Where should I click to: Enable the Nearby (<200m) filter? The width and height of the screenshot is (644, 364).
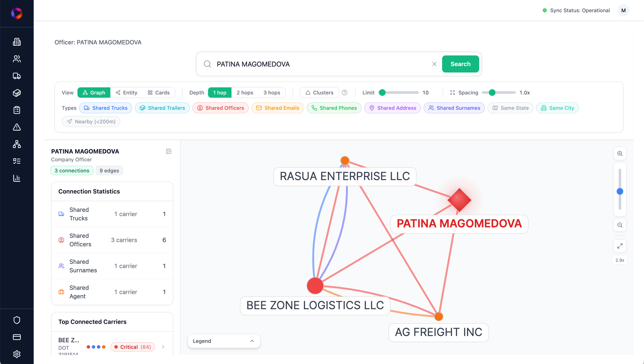pyautogui.click(x=91, y=121)
